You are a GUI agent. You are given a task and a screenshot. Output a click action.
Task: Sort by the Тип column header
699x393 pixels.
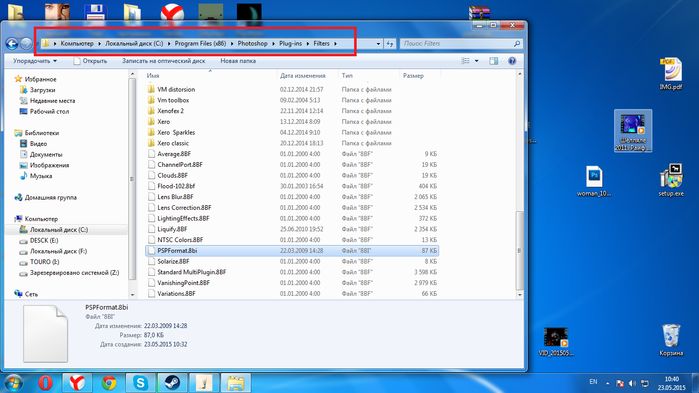347,76
